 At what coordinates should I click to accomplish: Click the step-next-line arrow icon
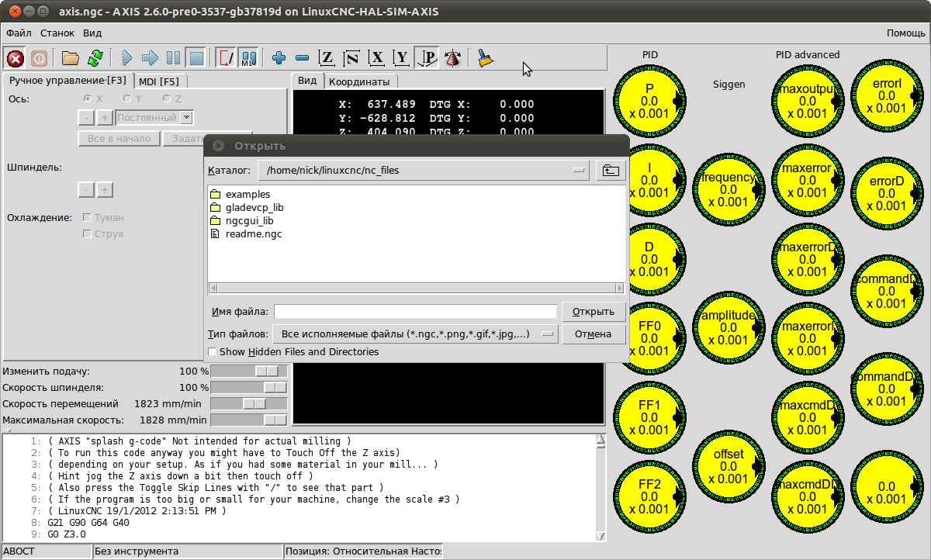(x=151, y=57)
